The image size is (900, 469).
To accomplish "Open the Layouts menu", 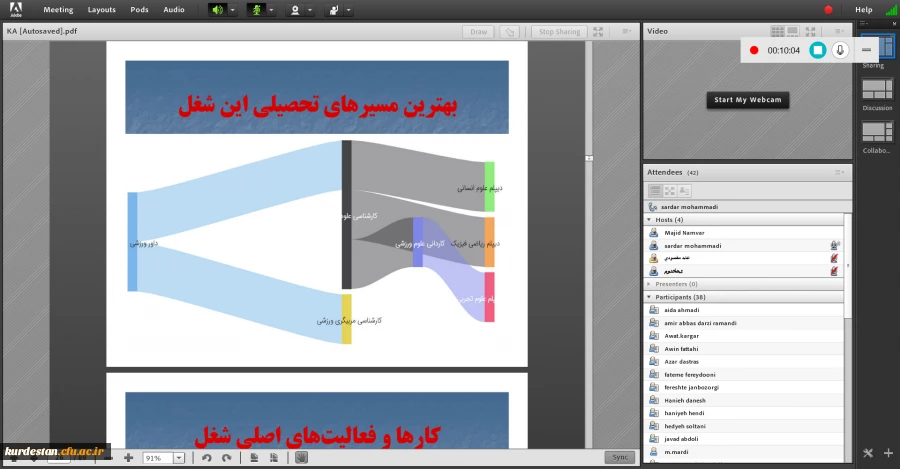I will [101, 10].
